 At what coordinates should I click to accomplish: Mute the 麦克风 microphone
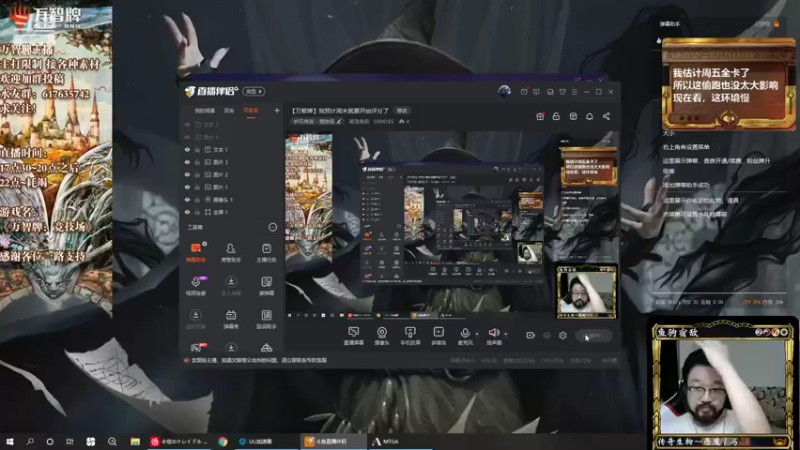point(465,336)
